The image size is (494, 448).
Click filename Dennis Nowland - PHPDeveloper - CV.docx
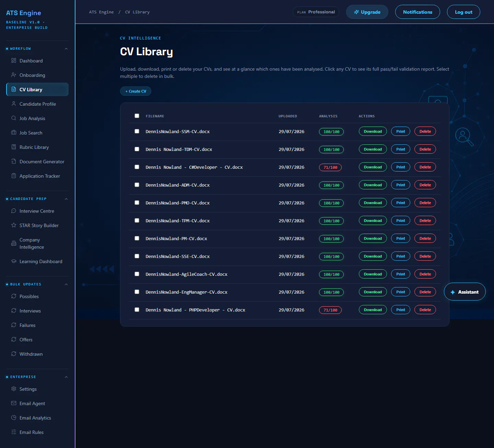[195, 310]
